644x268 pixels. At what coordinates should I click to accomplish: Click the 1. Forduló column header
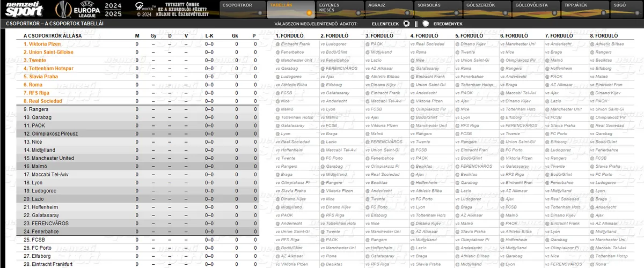[x=290, y=36]
